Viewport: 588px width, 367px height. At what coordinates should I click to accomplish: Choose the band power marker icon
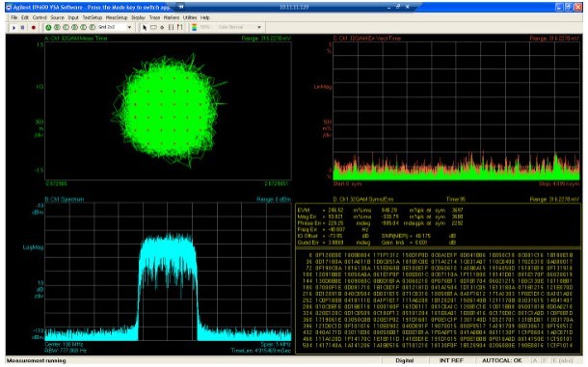coord(171,27)
